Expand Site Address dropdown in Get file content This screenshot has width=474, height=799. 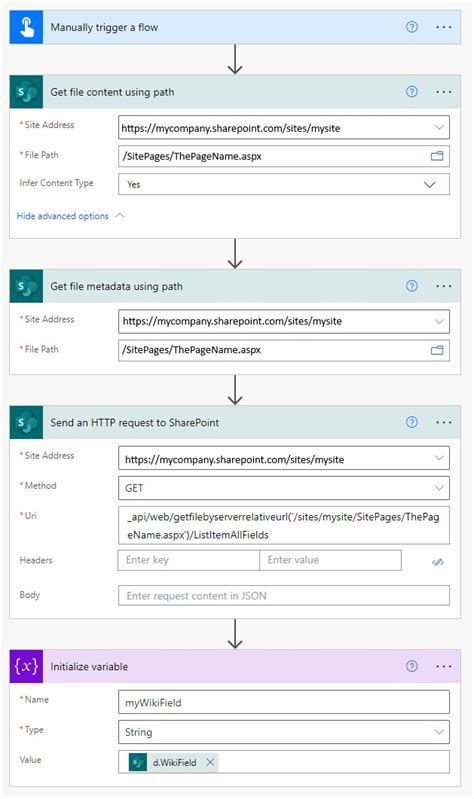click(x=439, y=128)
